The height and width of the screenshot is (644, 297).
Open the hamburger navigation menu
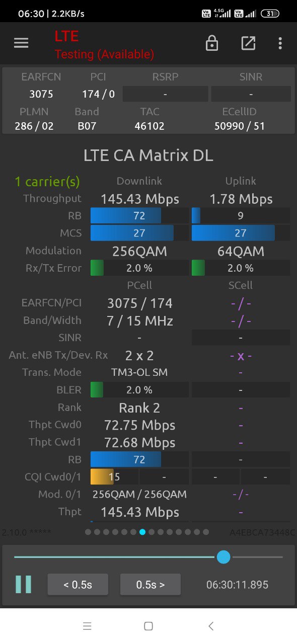coord(21,43)
